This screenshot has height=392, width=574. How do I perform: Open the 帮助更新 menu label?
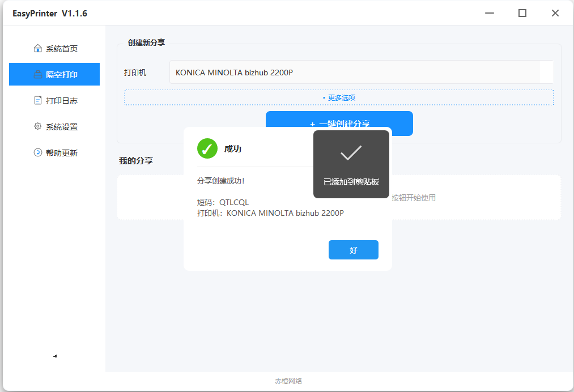click(x=62, y=153)
